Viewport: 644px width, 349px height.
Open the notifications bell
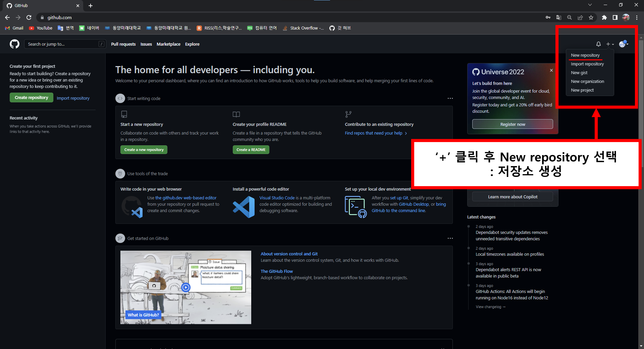click(x=598, y=44)
